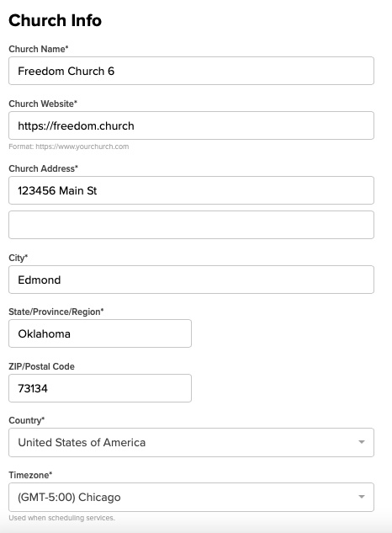Image resolution: width=392 pixels, height=533 pixels.
Task: Click the ZIP/Postal Code label
Action: (41, 366)
